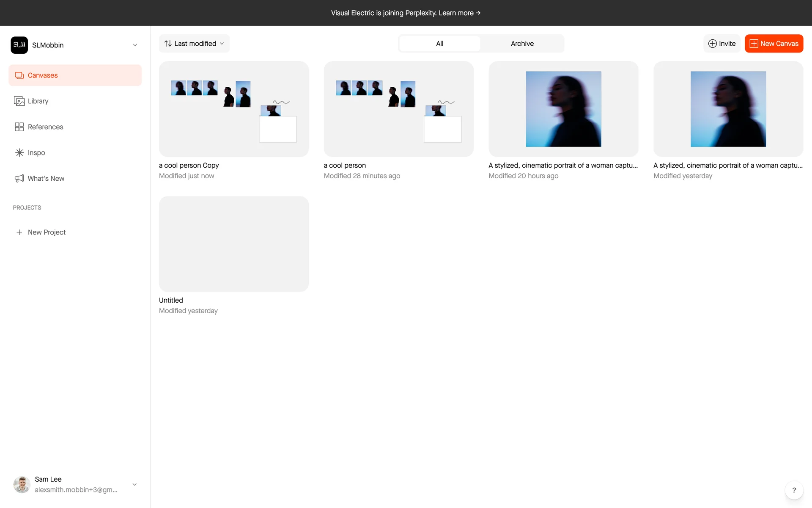Viewport: 812px width, 508px height.
Task: Expand the SLMobbin workspace dropdown chevron
Action: 135,45
